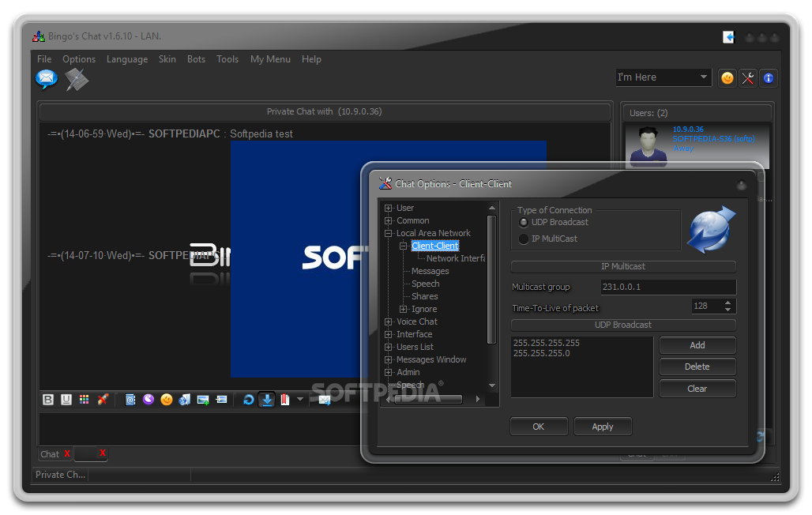The height and width of the screenshot is (515, 812).
Task: Expand the Interface tree node
Action: coord(388,335)
